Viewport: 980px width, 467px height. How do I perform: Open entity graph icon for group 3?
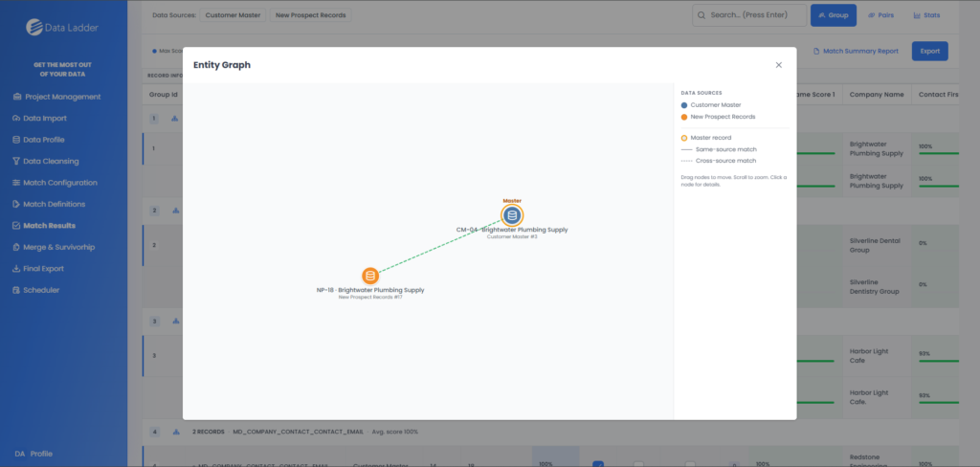pos(176,322)
